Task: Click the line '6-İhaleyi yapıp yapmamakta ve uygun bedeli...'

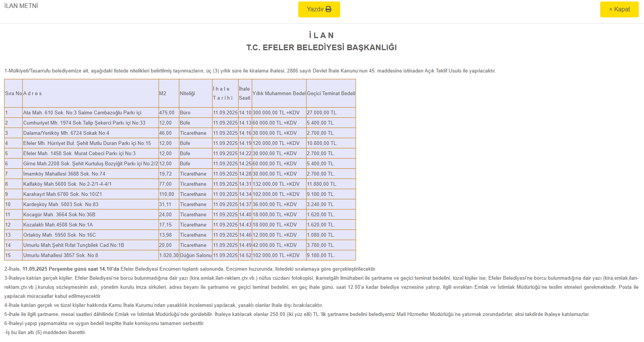Action: pyautogui.click(x=104, y=324)
